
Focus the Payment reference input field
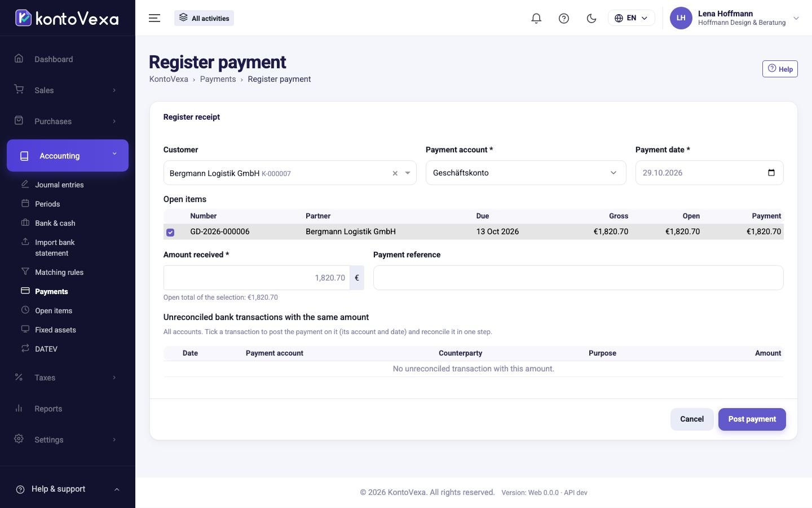click(578, 278)
